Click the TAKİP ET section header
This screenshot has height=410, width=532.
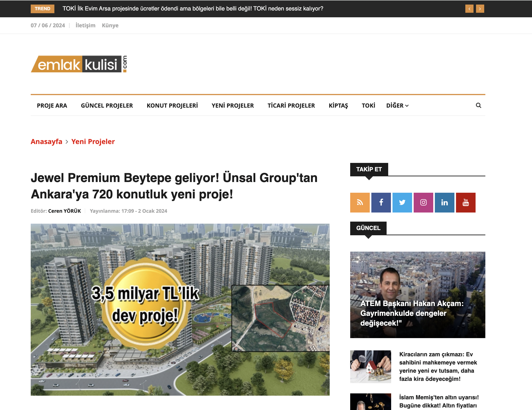[x=369, y=169]
